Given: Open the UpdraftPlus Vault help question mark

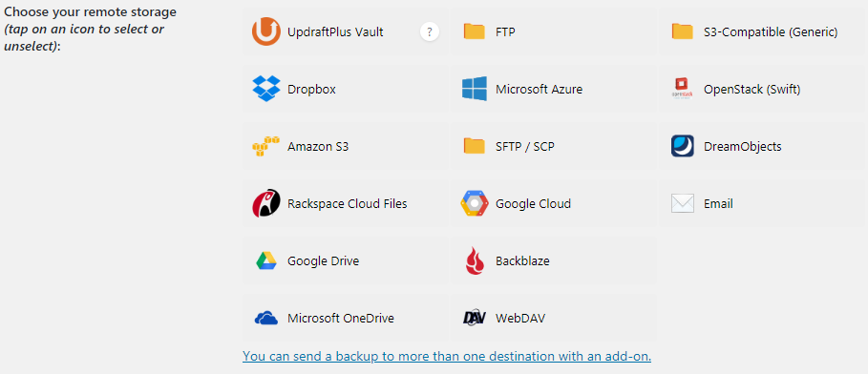Looking at the screenshot, I should click(430, 31).
